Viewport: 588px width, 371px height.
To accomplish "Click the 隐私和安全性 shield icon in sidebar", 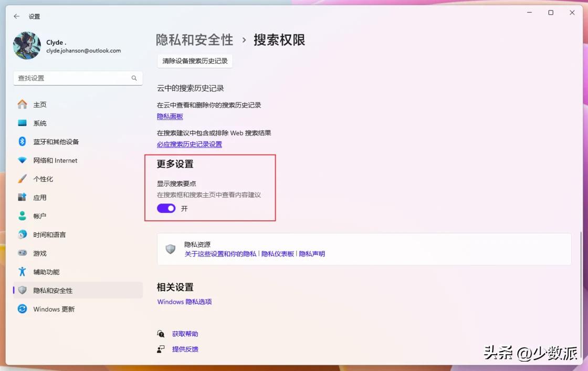I will click(22, 290).
